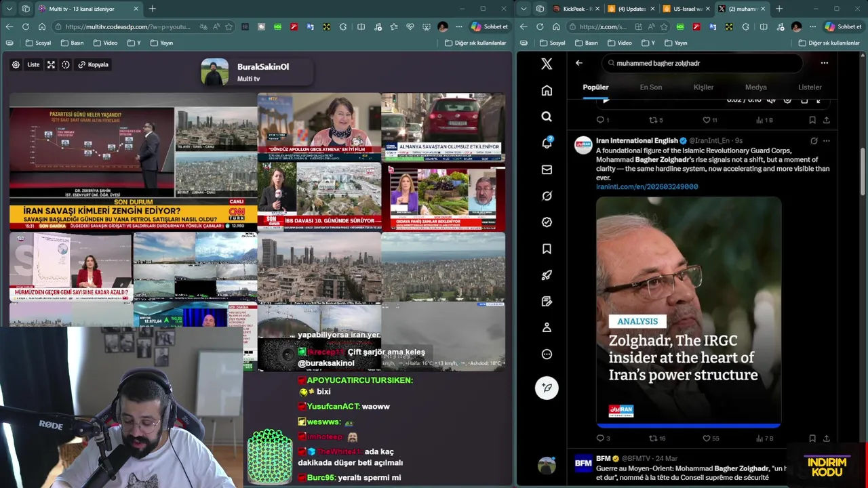The image size is (868, 488).
Task: Open Iran International English profile name
Action: [x=637, y=140]
